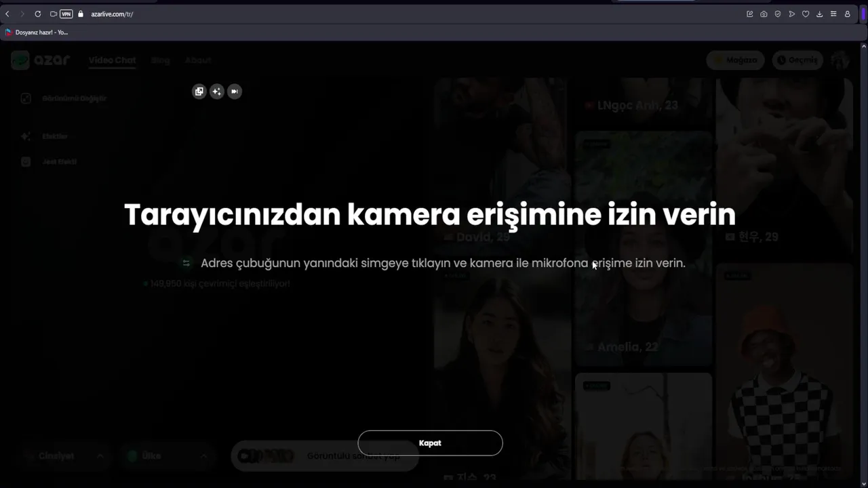Open the easy setup sliders icon
The image size is (868, 488).
(833, 14)
